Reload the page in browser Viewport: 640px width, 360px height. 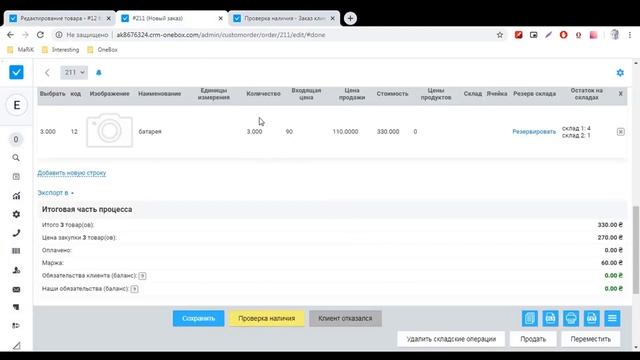click(x=40, y=35)
